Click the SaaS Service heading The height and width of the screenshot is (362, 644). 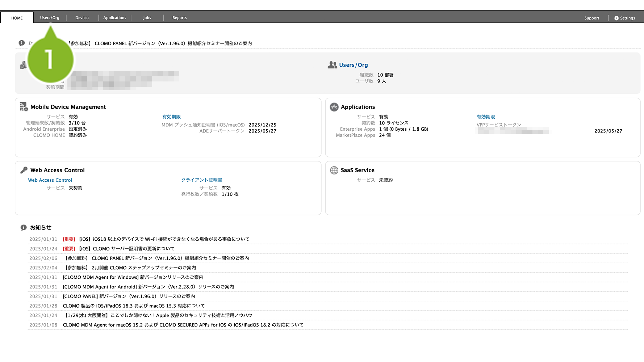pyautogui.click(x=357, y=170)
